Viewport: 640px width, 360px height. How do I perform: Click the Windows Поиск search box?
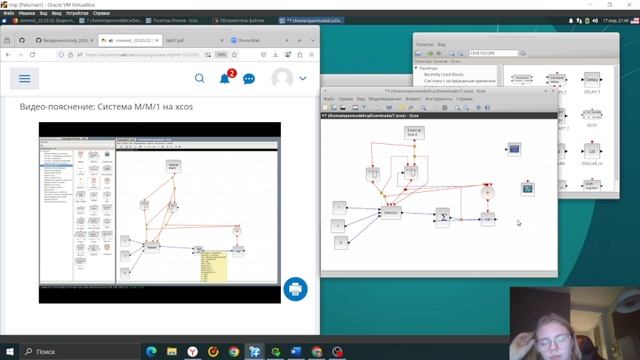tap(80, 351)
